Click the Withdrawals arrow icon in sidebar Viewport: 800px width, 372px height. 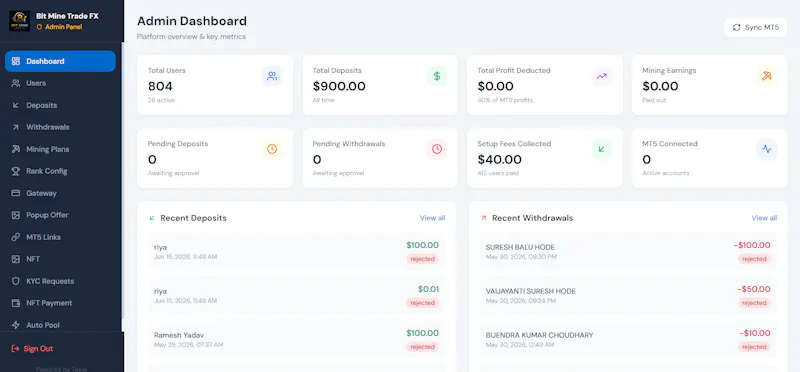[16, 127]
